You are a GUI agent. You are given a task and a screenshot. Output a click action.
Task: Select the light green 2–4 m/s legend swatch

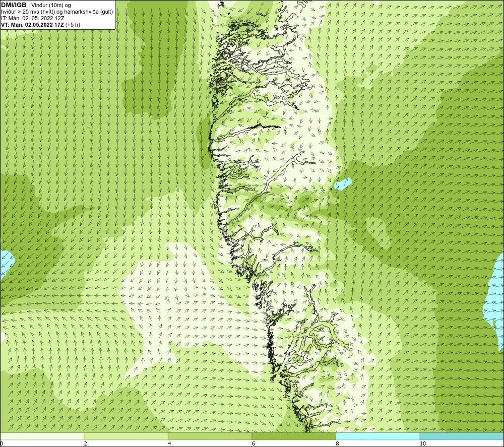pyautogui.click(x=126, y=436)
